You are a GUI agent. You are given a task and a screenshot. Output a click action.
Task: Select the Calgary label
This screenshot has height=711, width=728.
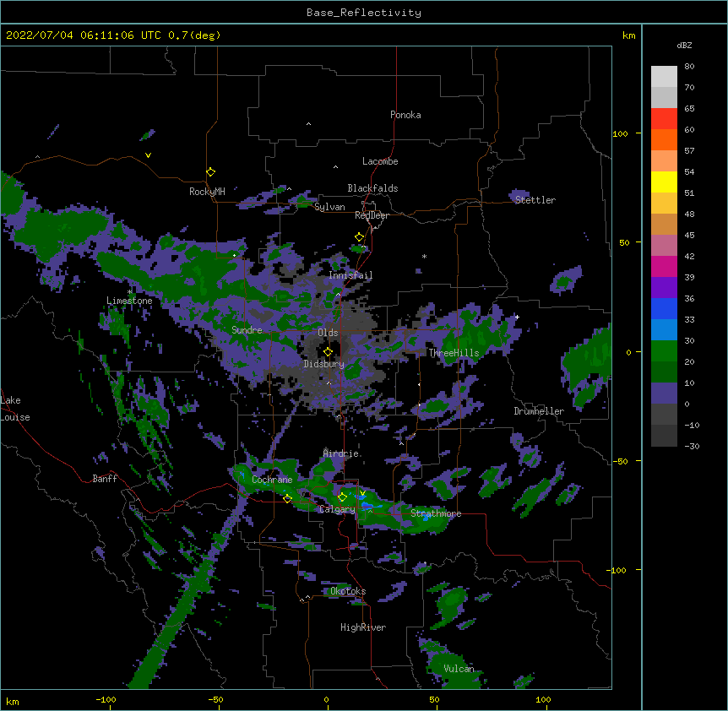coord(337,509)
